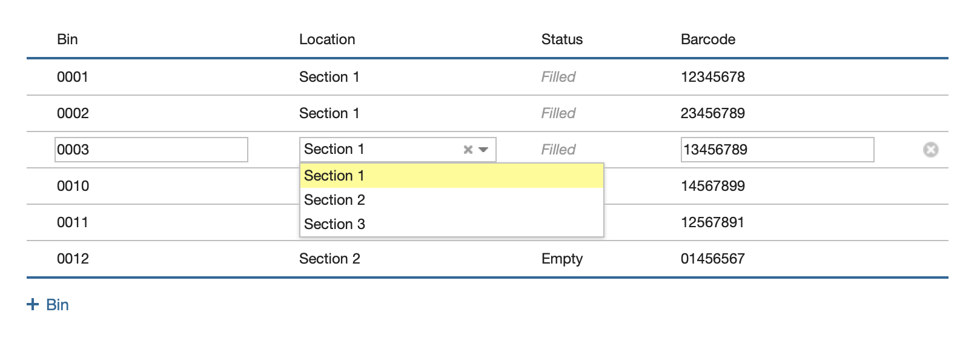
Task: Select the row for bin 0001
Action: point(488,77)
